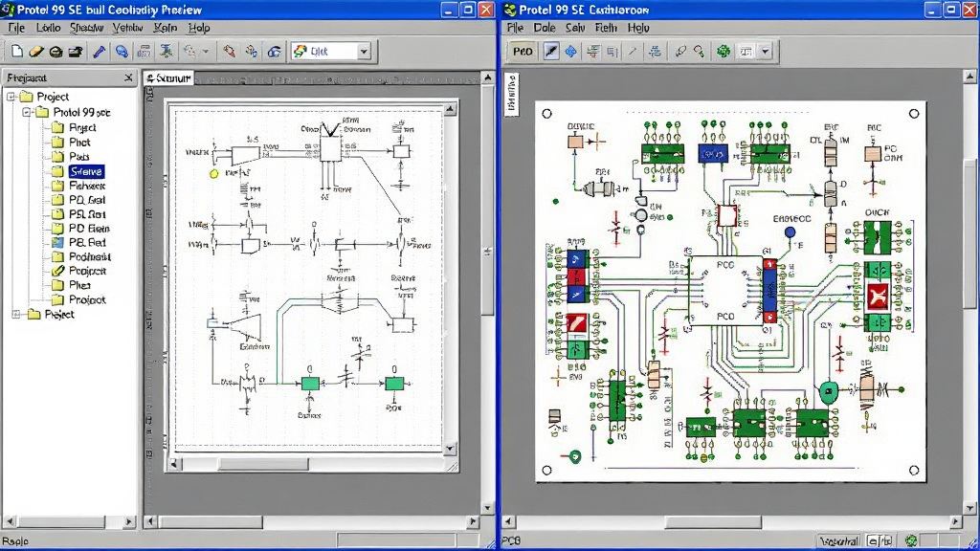Select the red pencil icon in left toolbar
The width and height of the screenshot is (980, 551).
230,52
